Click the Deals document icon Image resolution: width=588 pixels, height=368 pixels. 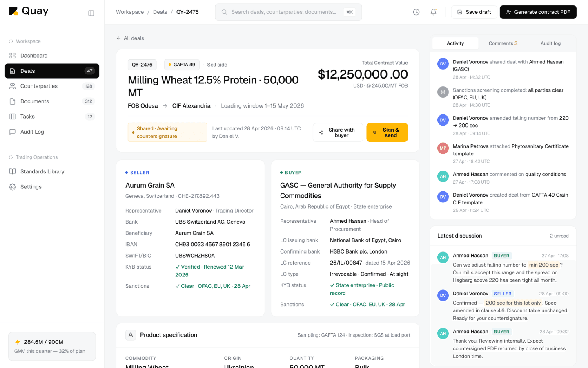13,71
